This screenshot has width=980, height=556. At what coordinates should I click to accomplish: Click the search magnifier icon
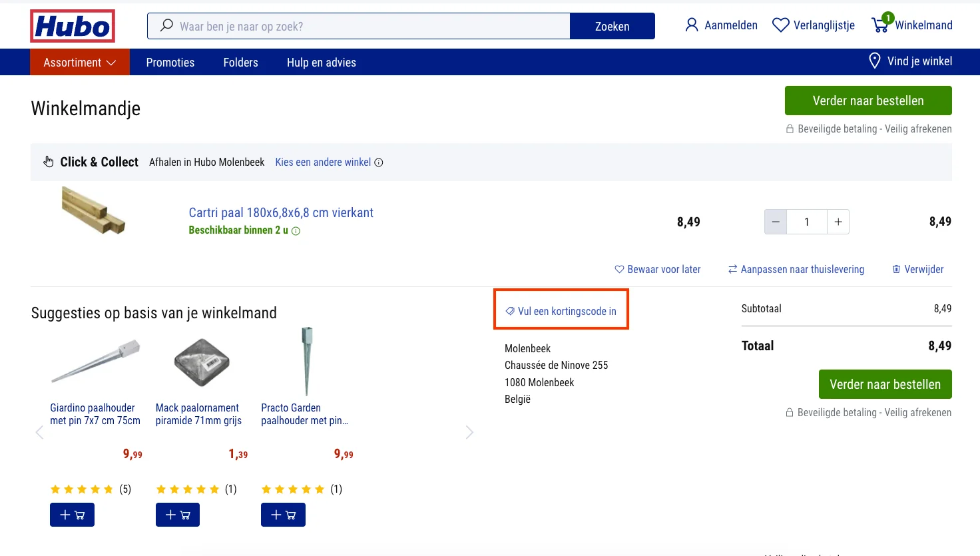166,26
